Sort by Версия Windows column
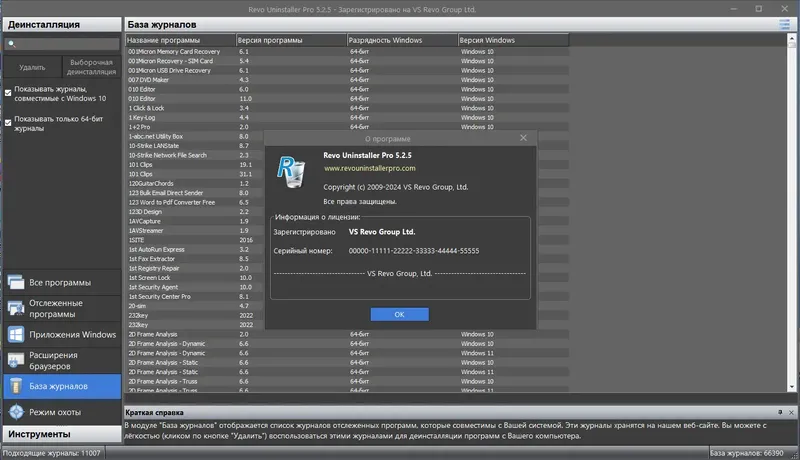Viewport: 800px width, 460px height. click(513, 40)
